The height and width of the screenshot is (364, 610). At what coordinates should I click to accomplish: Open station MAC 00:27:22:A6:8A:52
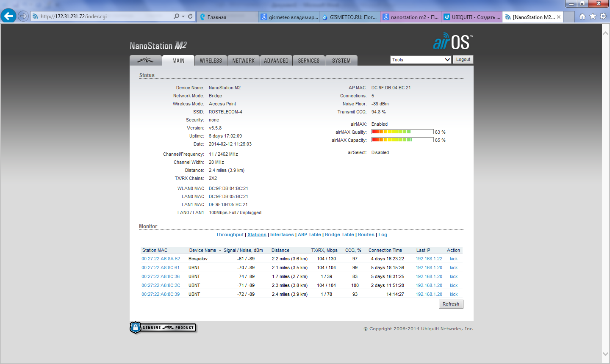pos(161,259)
